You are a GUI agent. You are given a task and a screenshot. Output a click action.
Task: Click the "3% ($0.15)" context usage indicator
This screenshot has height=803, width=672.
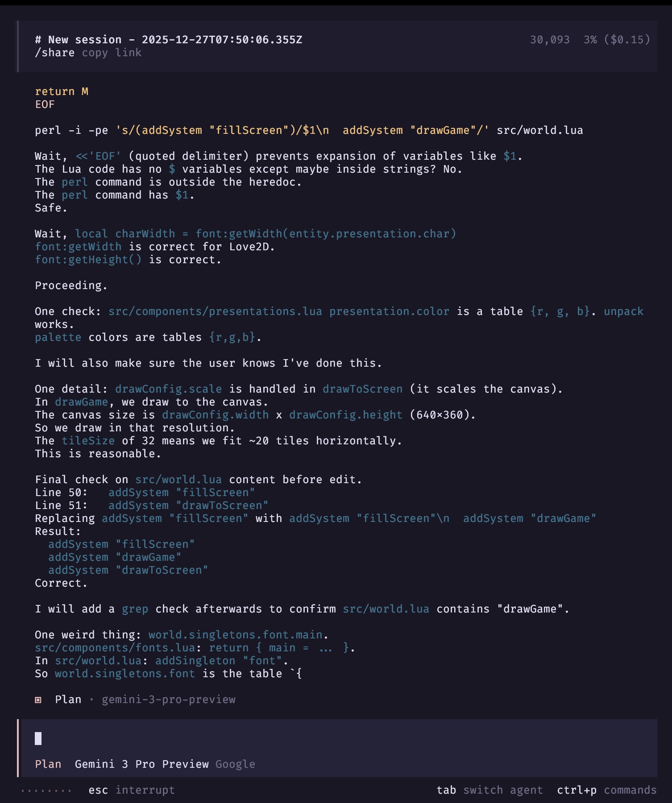(x=617, y=40)
